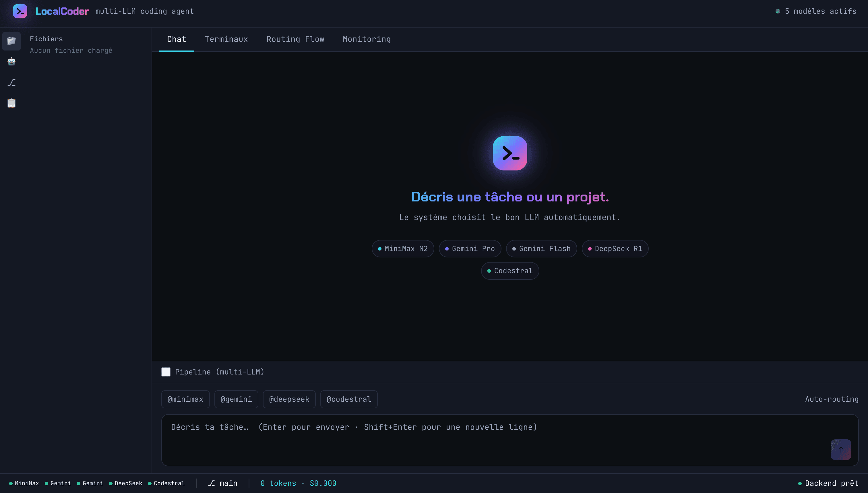The image size is (868, 493).
Task: Select the Codestral model chip
Action: [510, 271]
